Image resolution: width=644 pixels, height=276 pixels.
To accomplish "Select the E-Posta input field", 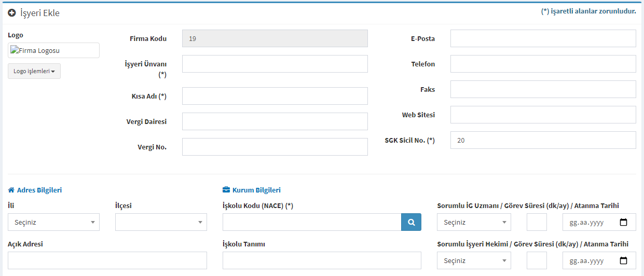I will coord(543,38).
